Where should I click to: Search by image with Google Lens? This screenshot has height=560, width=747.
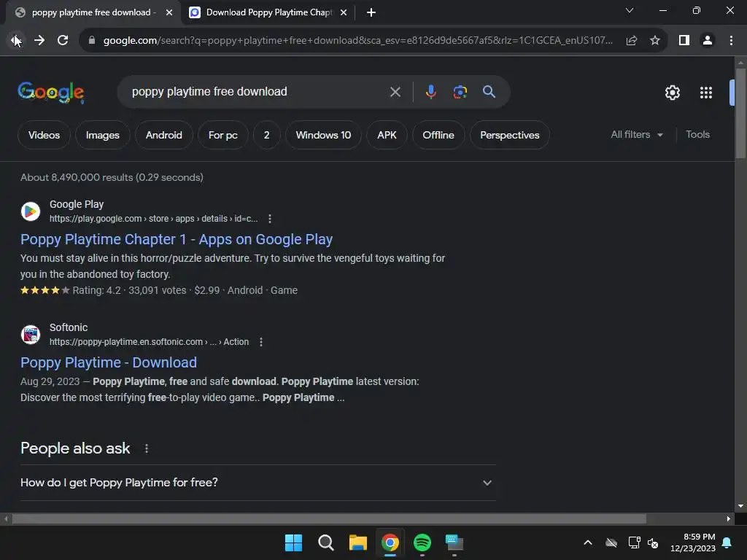pos(460,92)
